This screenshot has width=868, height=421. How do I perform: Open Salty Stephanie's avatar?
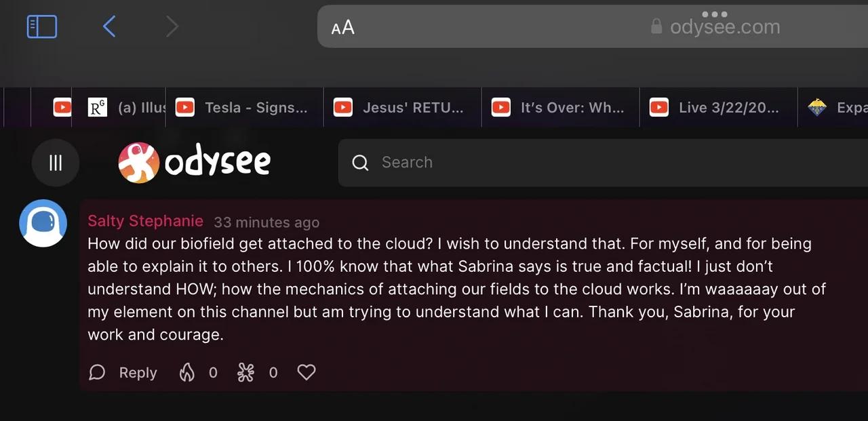(x=43, y=223)
